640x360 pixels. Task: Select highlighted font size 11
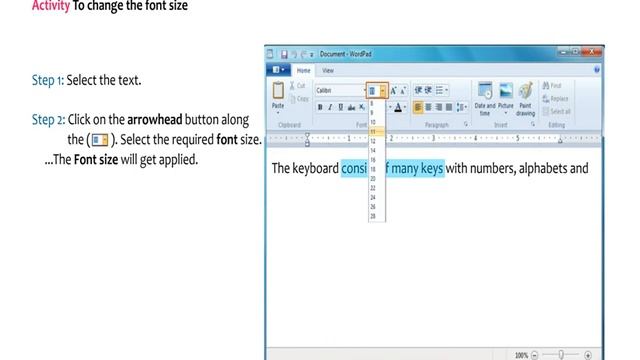(x=376, y=132)
